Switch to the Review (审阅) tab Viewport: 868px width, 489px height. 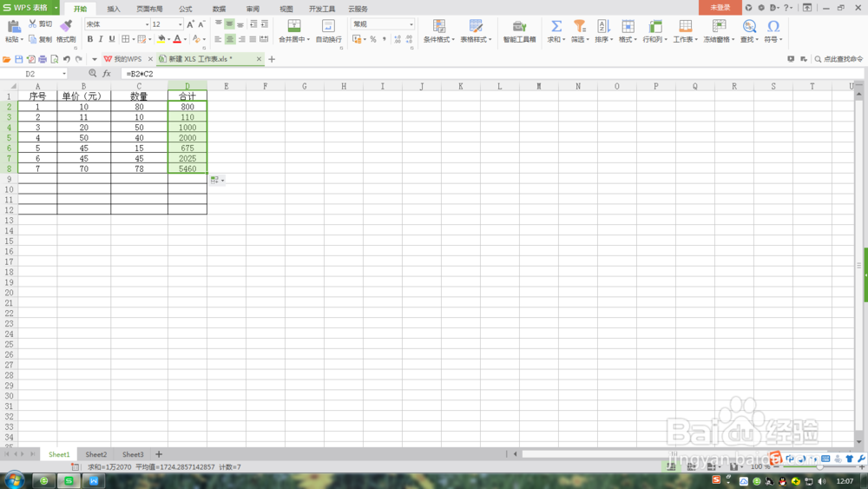[253, 9]
